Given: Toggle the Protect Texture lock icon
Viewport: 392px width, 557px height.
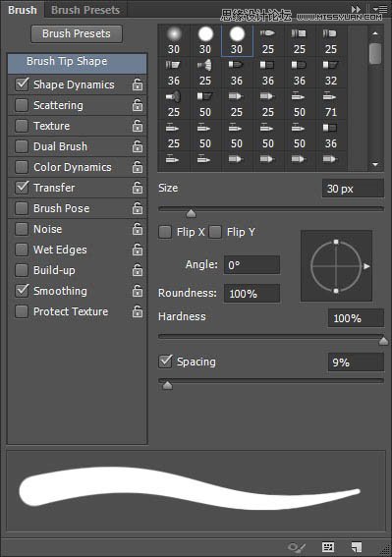Looking at the screenshot, I should click(x=138, y=311).
